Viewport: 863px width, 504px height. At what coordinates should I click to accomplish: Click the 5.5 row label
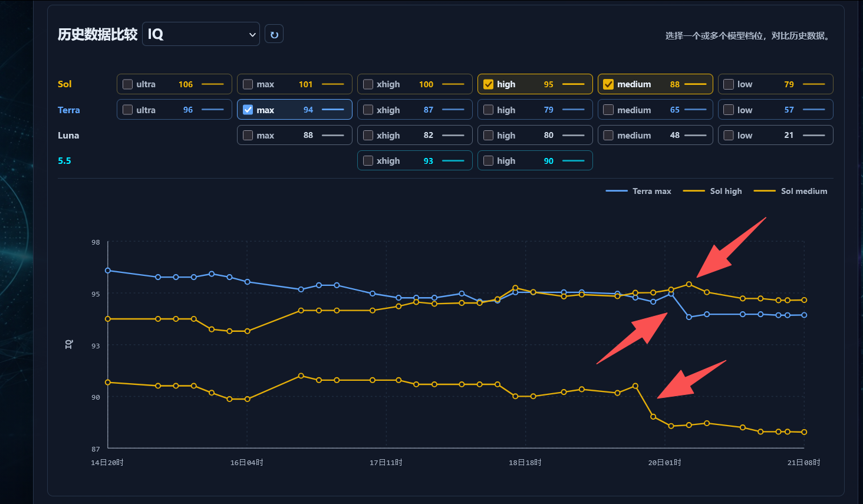point(64,160)
